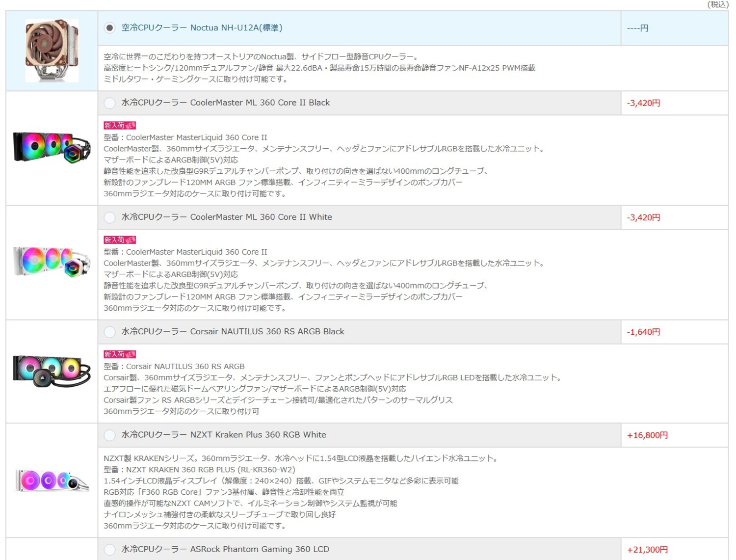Open NZXT Kraken Plus 360 RGB White image
736x560 pixels.
[52, 480]
